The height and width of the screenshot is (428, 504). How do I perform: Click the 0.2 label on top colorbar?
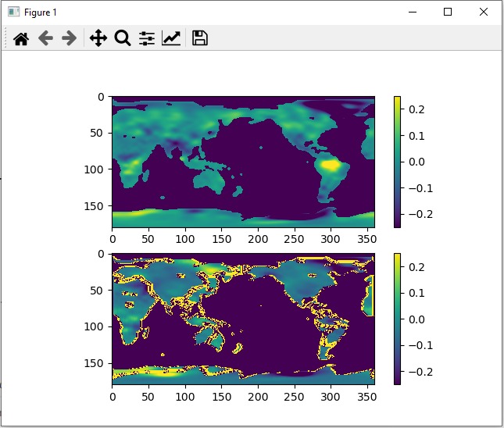416,109
